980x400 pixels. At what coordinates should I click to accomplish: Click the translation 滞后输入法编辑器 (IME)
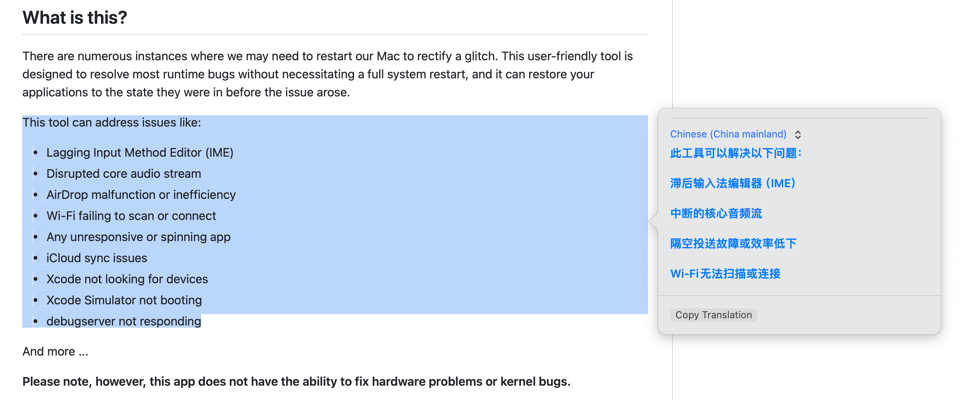pos(733,183)
